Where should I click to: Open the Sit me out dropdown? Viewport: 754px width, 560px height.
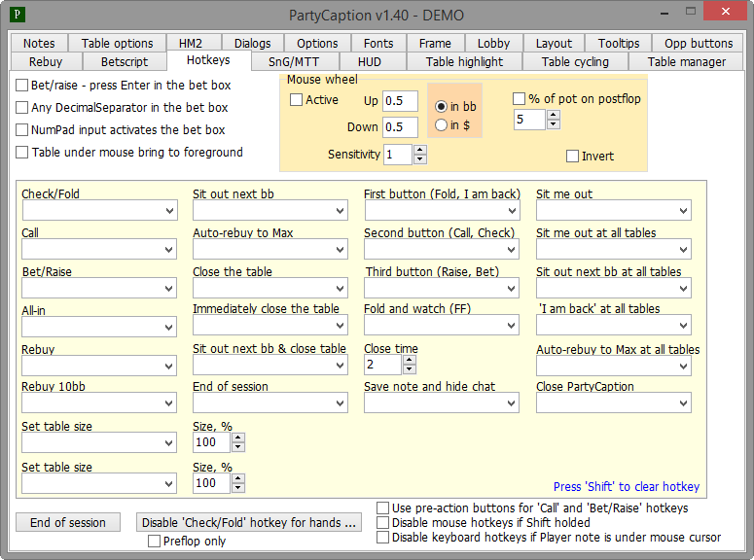[614, 211]
